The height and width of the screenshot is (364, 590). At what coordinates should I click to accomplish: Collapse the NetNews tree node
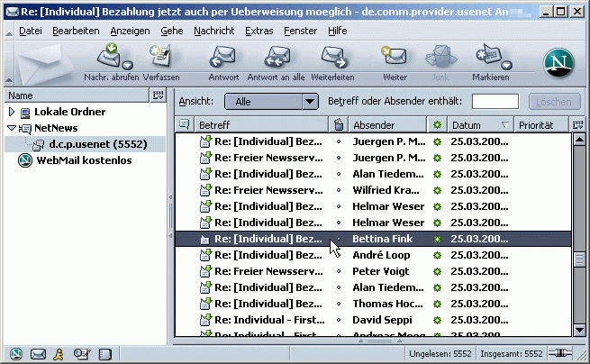(x=11, y=128)
